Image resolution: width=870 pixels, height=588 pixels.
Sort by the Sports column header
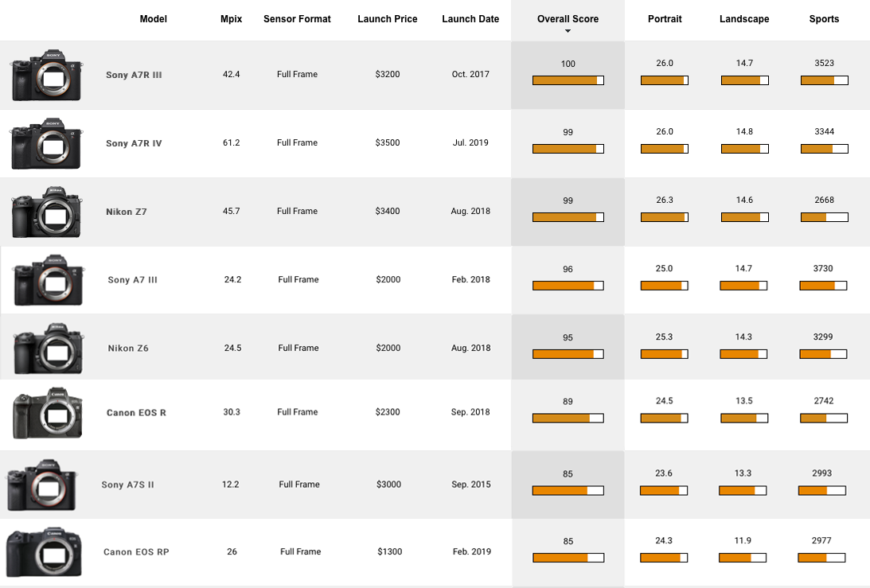tap(824, 19)
